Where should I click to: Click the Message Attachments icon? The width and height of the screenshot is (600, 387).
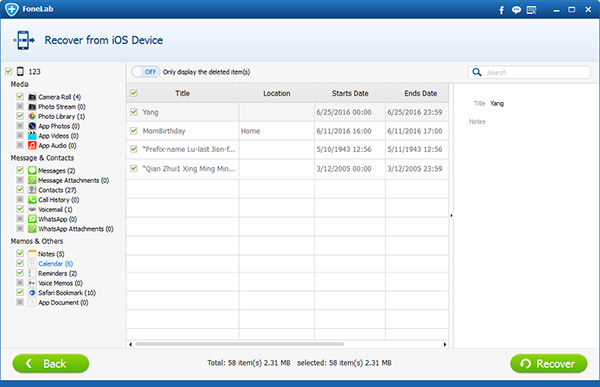click(32, 180)
